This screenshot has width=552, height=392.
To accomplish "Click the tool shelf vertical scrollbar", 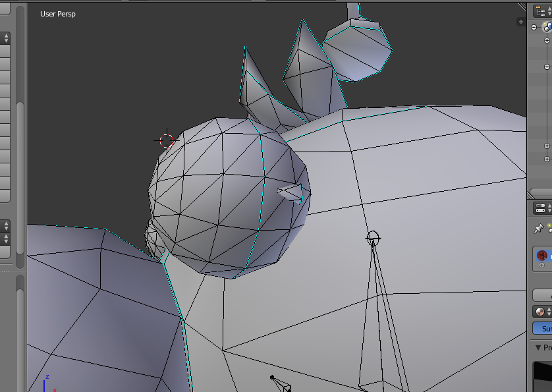I will click(20, 178).
